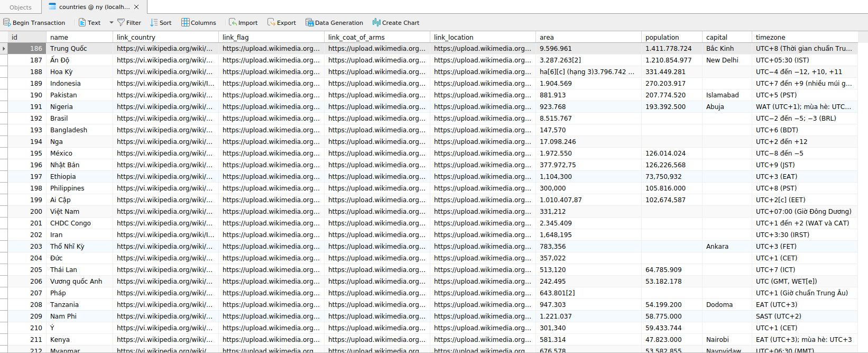
Task: Select the id cell 200
Action: 27,211
